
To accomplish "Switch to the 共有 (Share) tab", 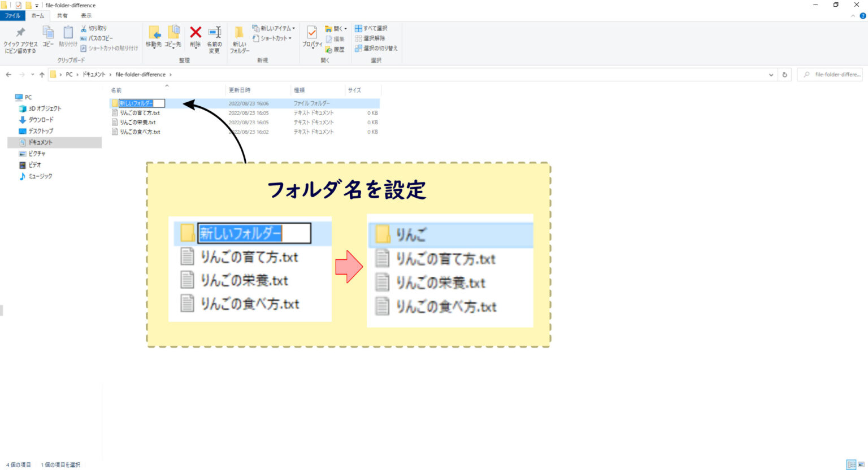I will pos(62,16).
